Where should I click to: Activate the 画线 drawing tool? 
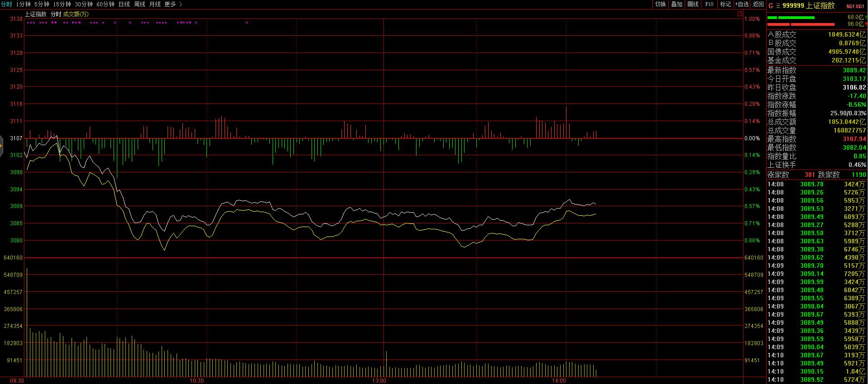pyautogui.click(x=693, y=4)
